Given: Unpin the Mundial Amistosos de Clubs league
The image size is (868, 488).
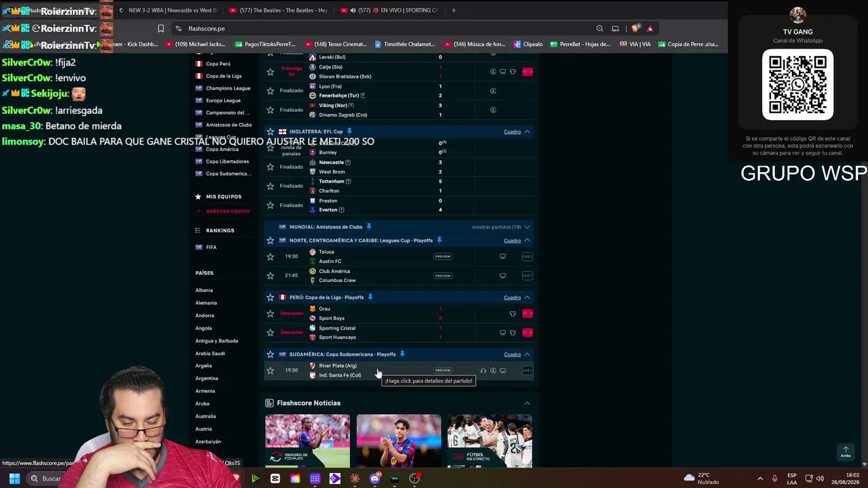Looking at the screenshot, I should point(369,227).
